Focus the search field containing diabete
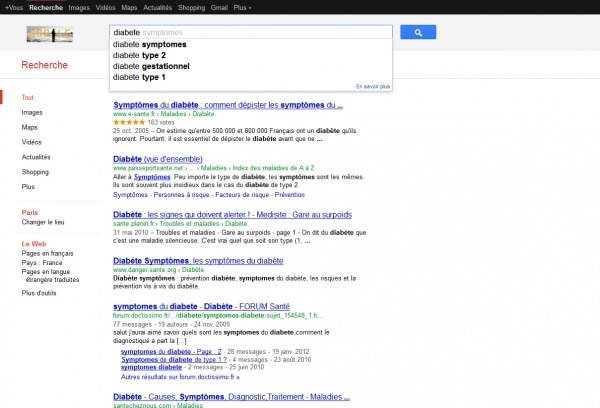The height and width of the screenshot is (408, 600). (x=251, y=32)
